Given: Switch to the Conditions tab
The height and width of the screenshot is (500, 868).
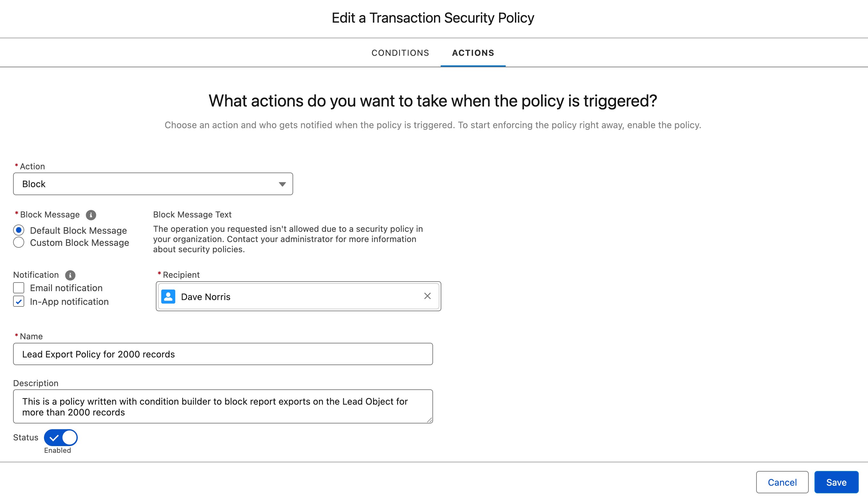Looking at the screenshot, I should pos(400,53).
